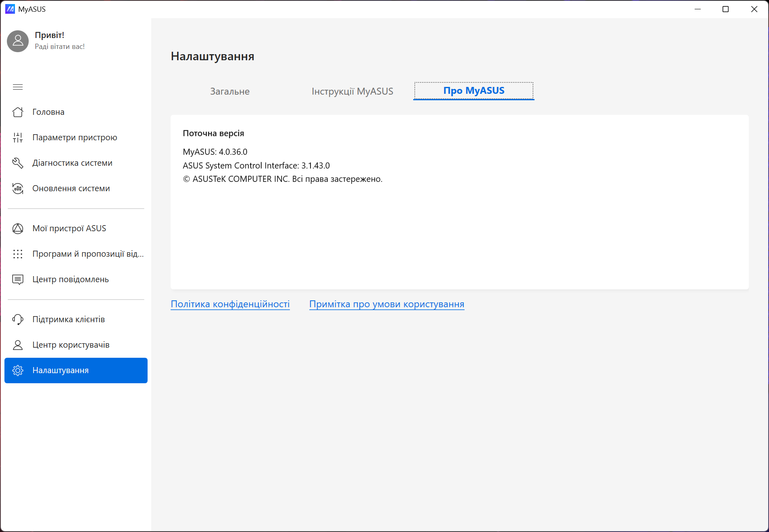Open the Політика конфіденційності link
769x532 pixels.
tap(230, 304)
